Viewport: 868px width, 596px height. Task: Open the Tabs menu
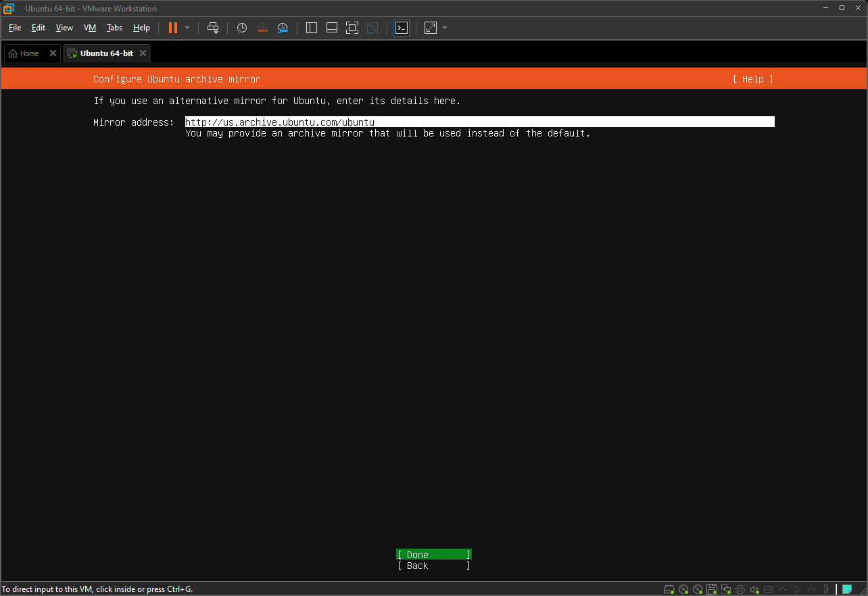pos(114,28)
